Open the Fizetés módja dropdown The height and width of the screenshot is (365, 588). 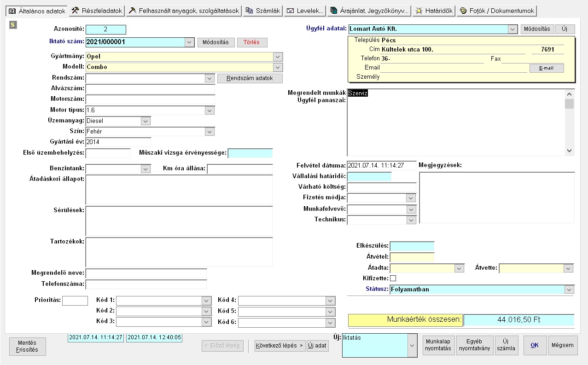point(411,198)
